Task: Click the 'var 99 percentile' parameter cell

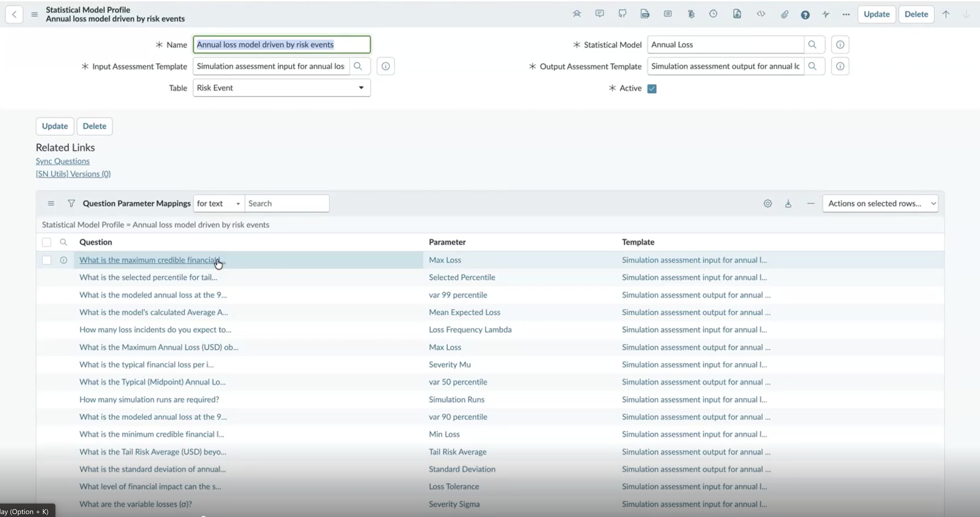Action: pos(458,295)
